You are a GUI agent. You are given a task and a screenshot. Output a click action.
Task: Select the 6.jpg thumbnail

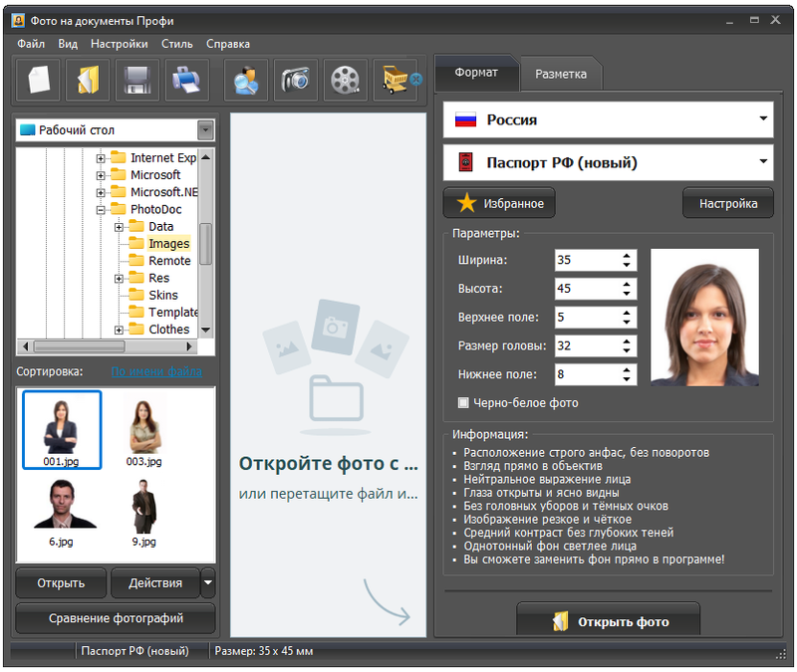(62, 513)
